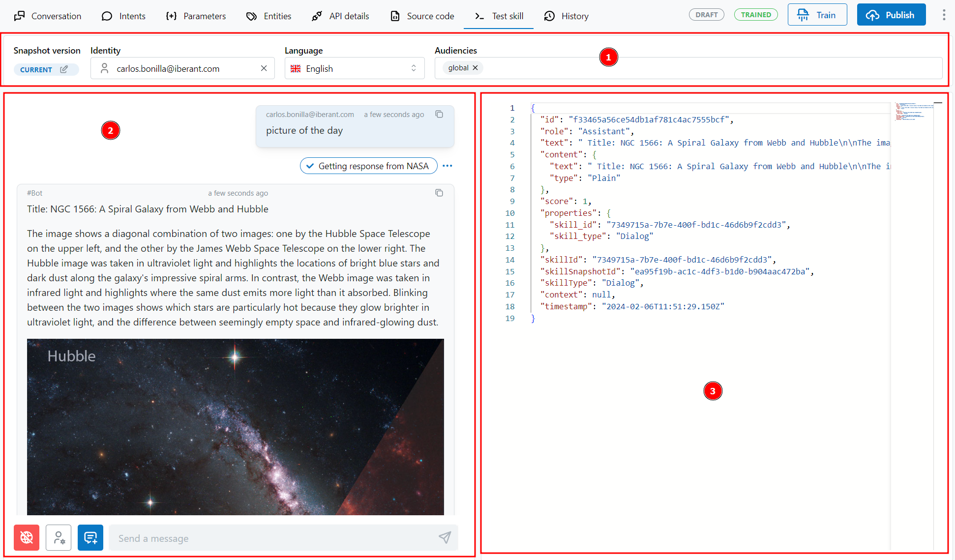Screen dimensions: 955x560
Task: Click the "context": null JSON line
Action: point(577,295)
